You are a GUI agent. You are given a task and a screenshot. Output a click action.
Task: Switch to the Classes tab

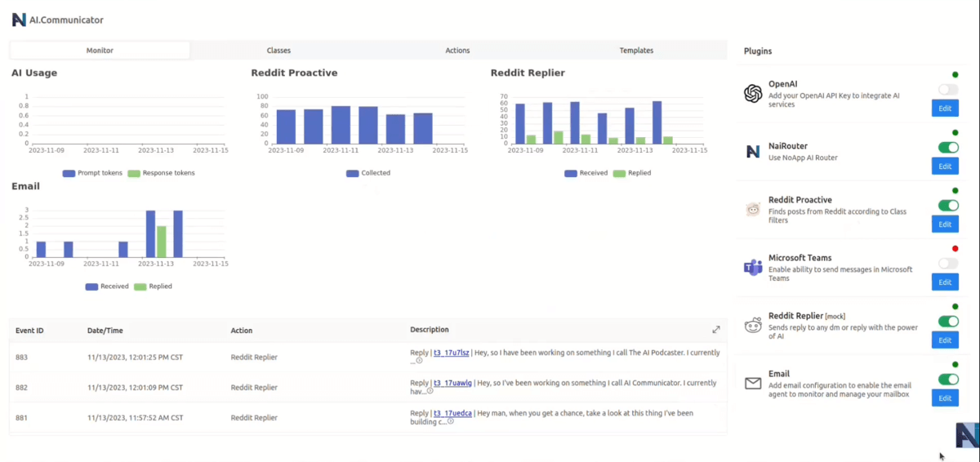coord(278,51)
